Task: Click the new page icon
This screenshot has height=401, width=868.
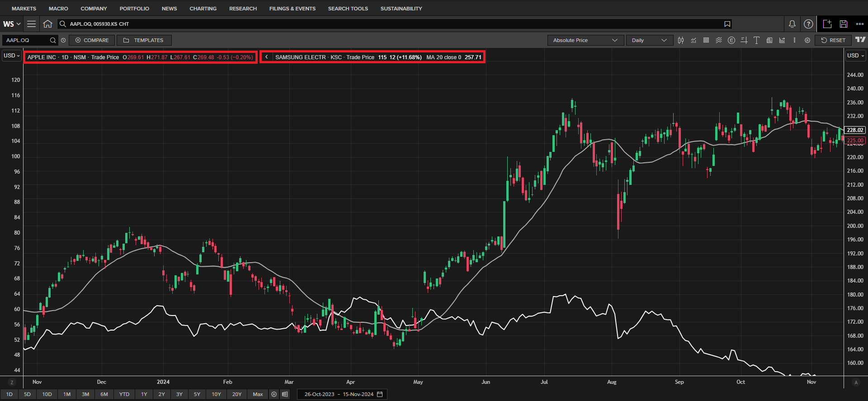Action: (827, 24)
